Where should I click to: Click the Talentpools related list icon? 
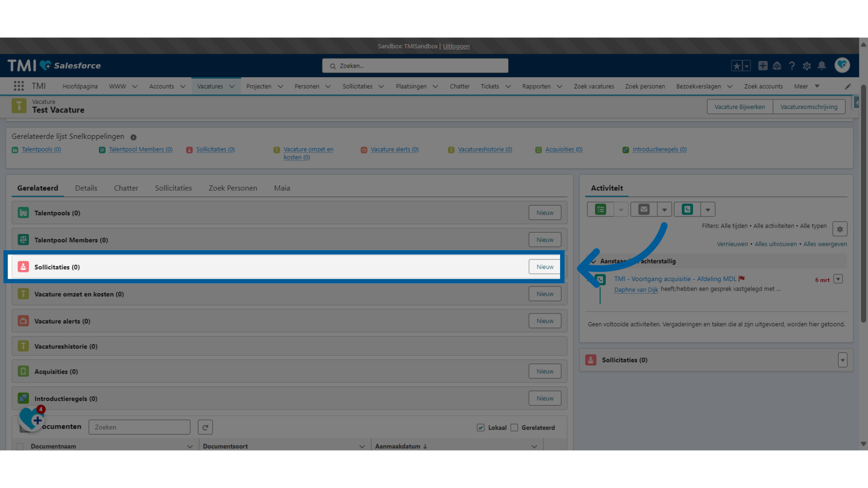(x=24, y=213)
